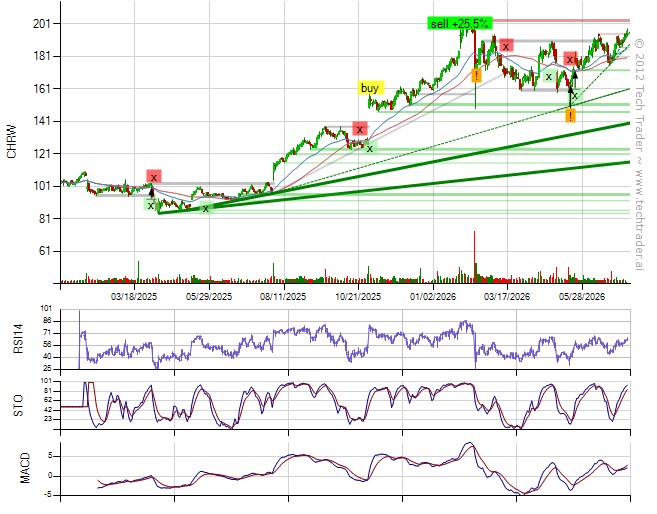
Task: Select the orange ! marker near 141 level
Action: pos(570,115)
